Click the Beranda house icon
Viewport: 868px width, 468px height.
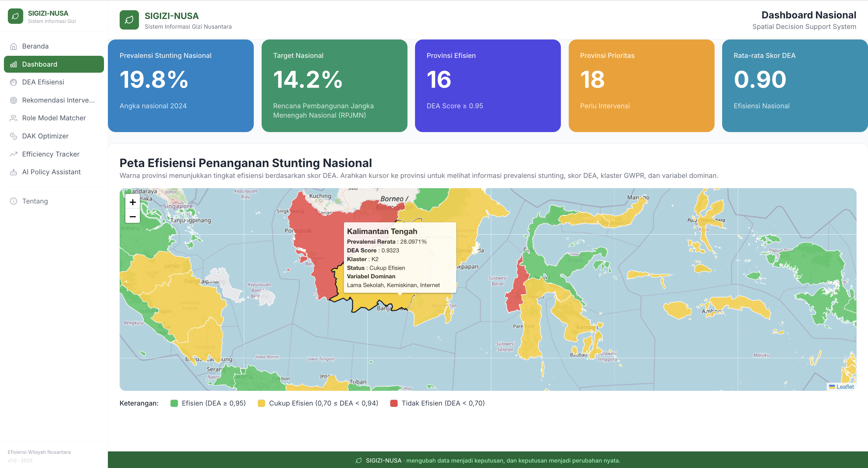pos(14,46)
